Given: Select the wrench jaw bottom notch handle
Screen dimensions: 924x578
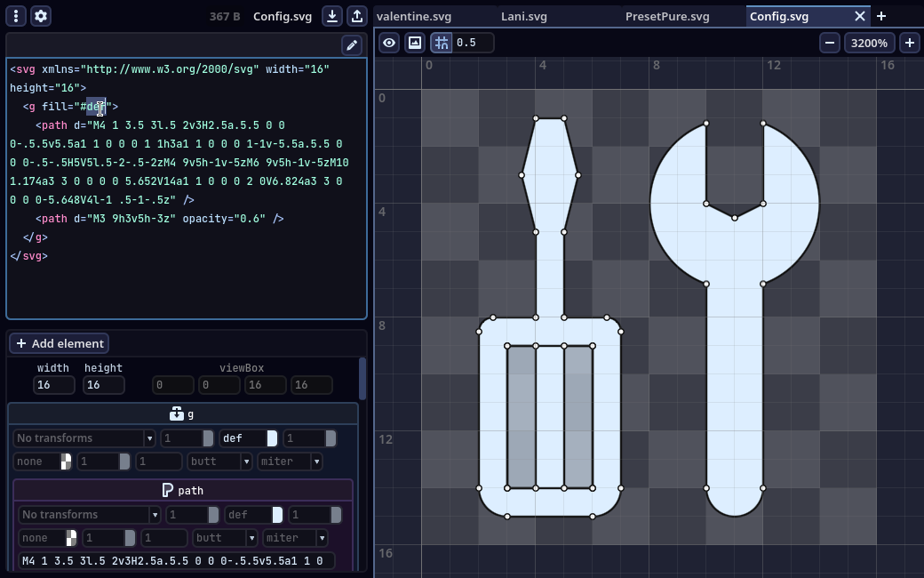Looking at the screenshot, I should coord(734,218).
